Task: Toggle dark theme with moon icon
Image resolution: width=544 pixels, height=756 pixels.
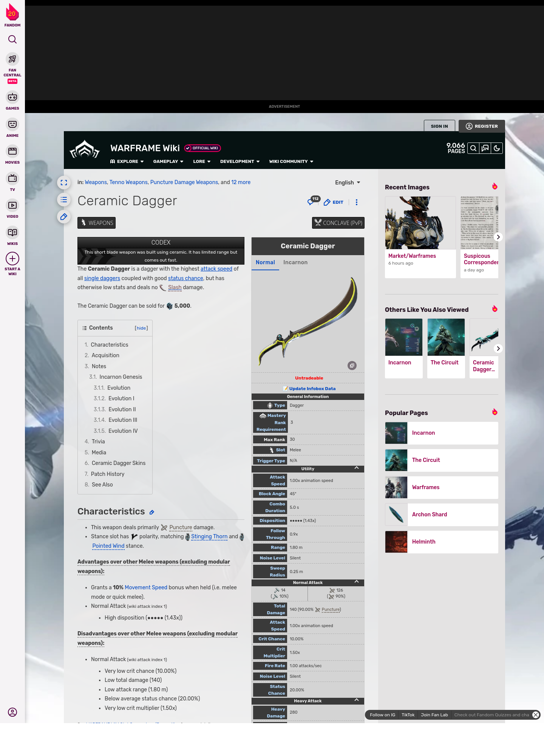Action: pyautogui.click(x=497, y=148)
